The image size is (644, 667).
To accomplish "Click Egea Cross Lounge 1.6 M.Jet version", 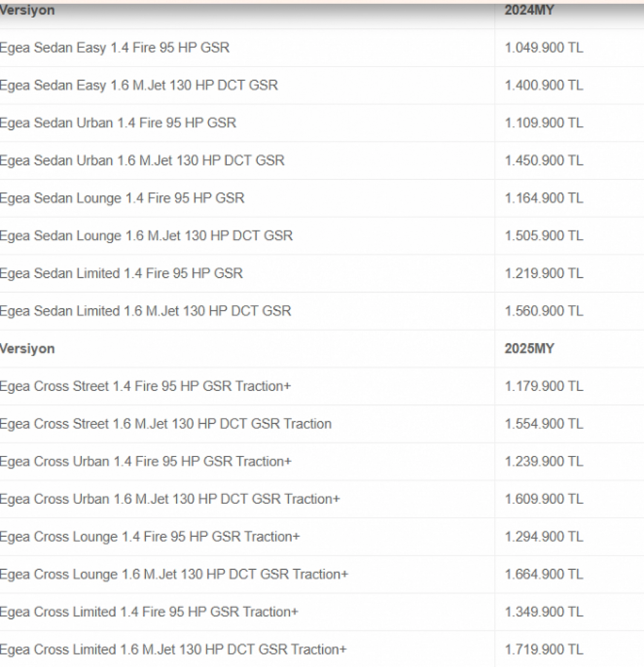I will [x=174, y=574].
